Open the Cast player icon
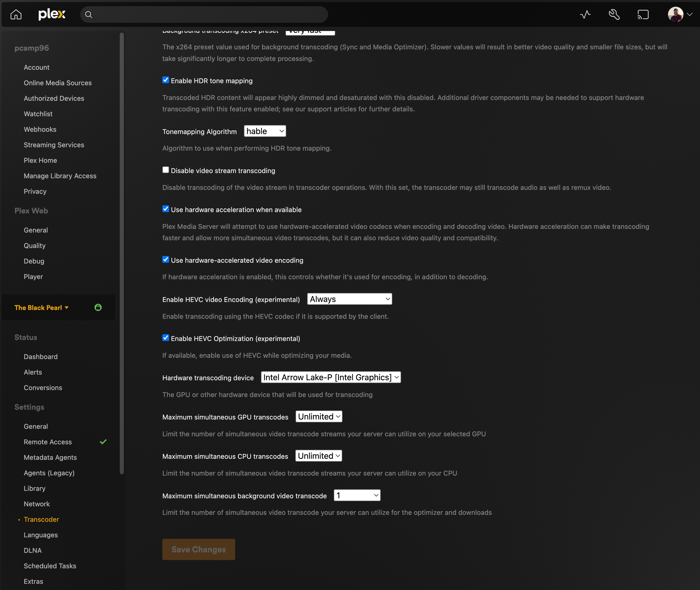The height and width of the screenshot is (590, 700). [x=643, y=15]
